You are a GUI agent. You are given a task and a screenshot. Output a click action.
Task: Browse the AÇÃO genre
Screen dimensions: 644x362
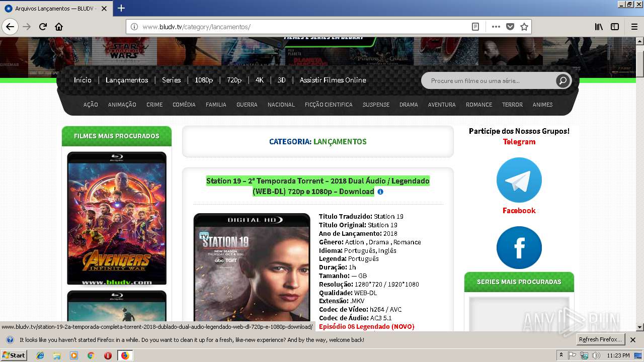point(91,105)
